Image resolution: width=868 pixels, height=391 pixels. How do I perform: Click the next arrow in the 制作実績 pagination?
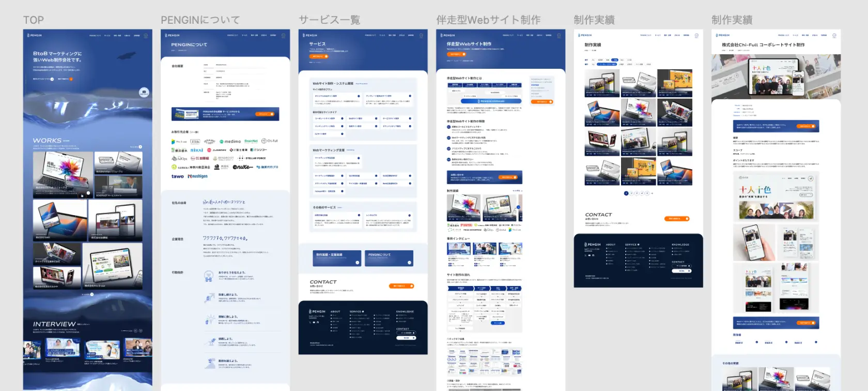point(652,193)
